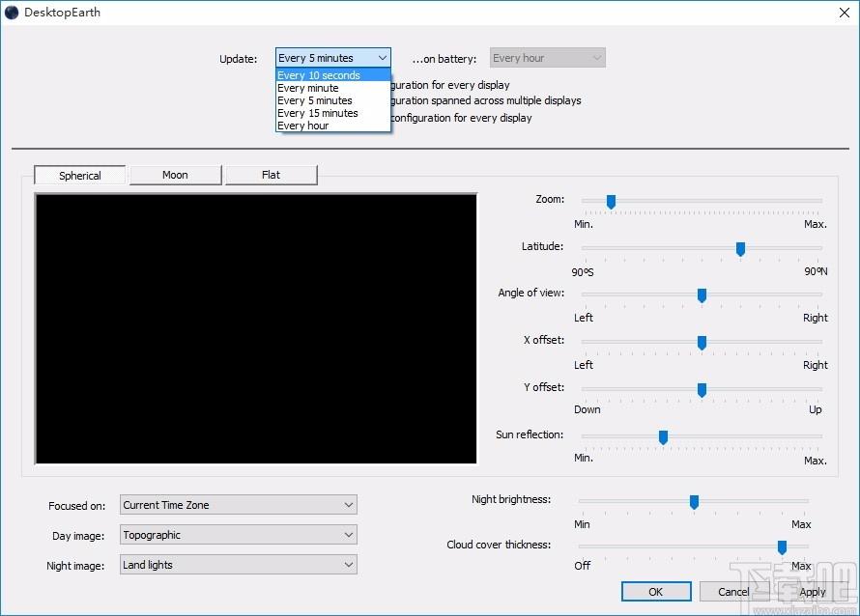This screenshot has height=616, width=860.
Task: Click the black preview image area
Action: coord(256,329)
